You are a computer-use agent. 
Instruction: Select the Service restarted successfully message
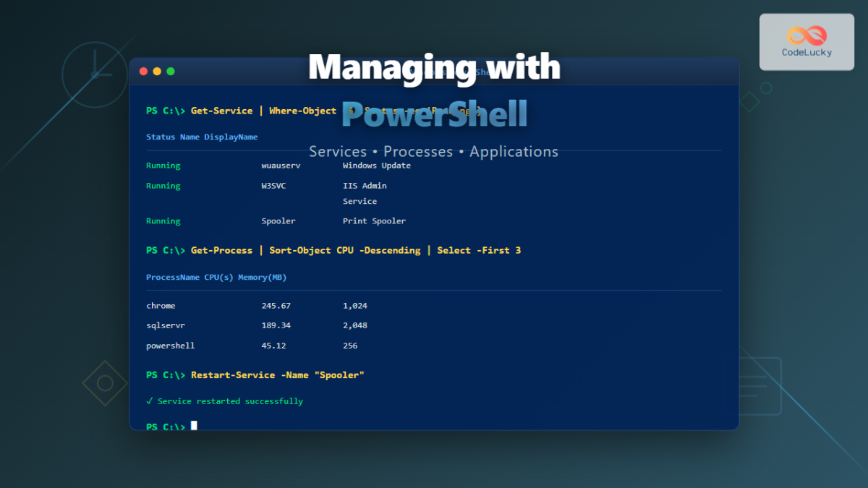tap(224, 401)
